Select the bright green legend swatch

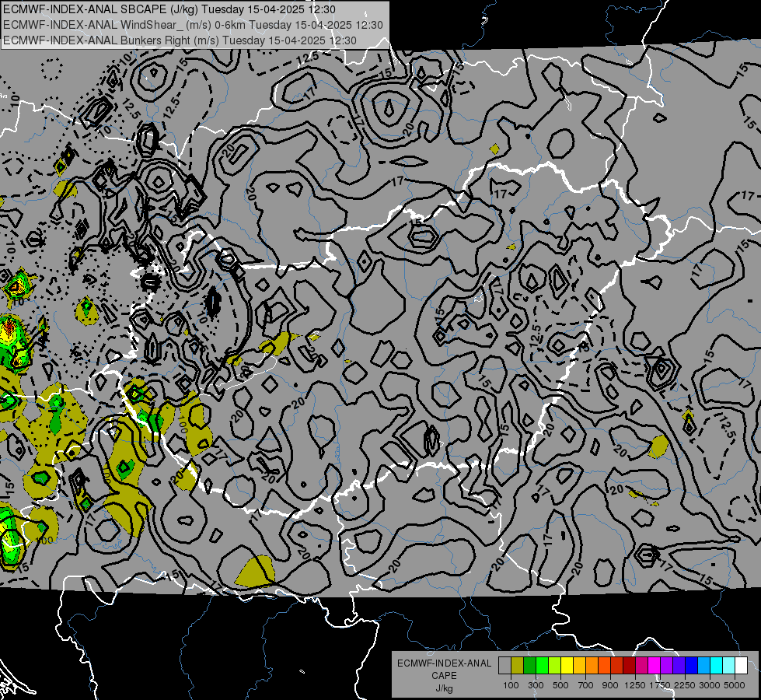(542, 665)
